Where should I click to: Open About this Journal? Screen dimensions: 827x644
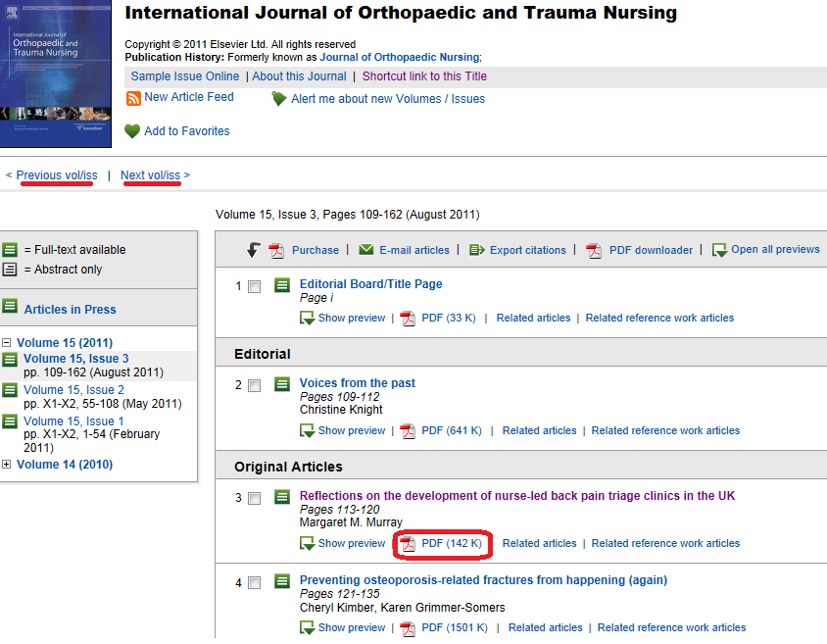pyautogui.click(x=299, y=76)
